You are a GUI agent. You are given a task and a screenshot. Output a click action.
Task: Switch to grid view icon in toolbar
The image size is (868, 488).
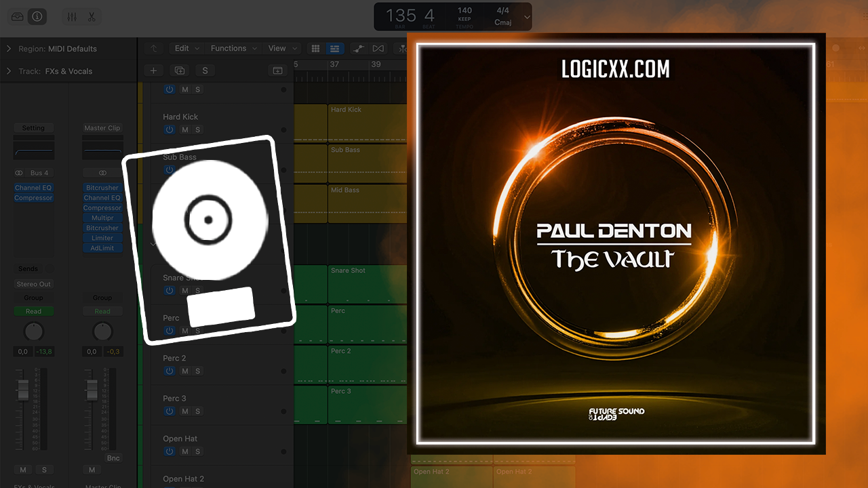(315, 49)
